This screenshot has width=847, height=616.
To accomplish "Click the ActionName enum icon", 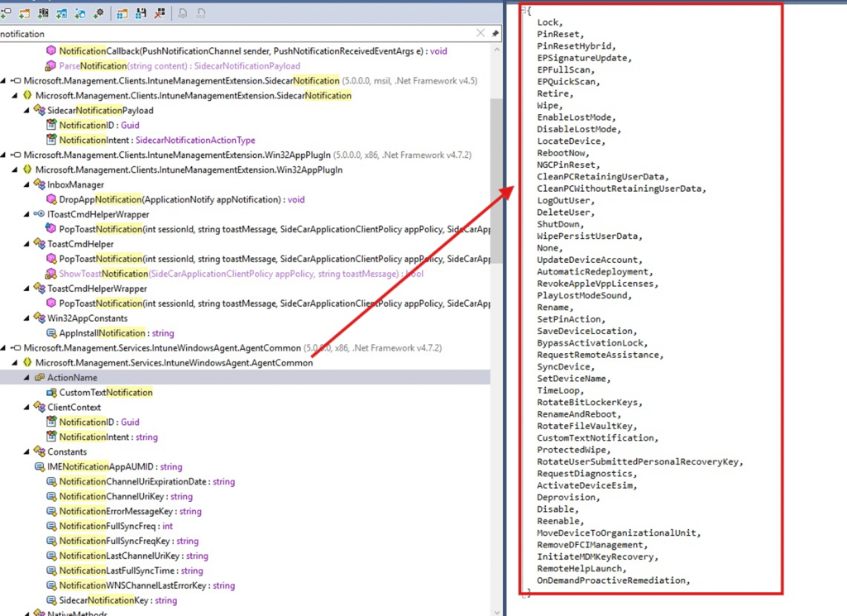I will (39, 378).
